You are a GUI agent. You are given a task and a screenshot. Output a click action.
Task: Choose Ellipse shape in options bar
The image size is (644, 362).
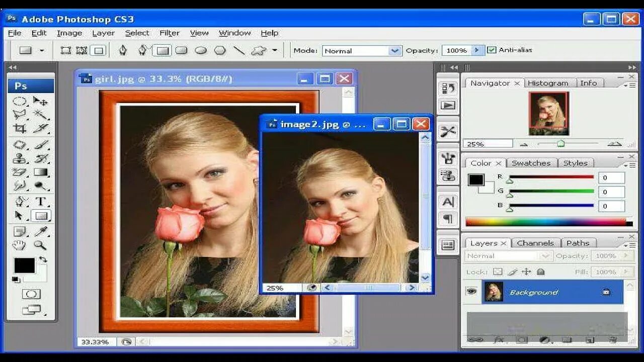click(x=201, y=50)
